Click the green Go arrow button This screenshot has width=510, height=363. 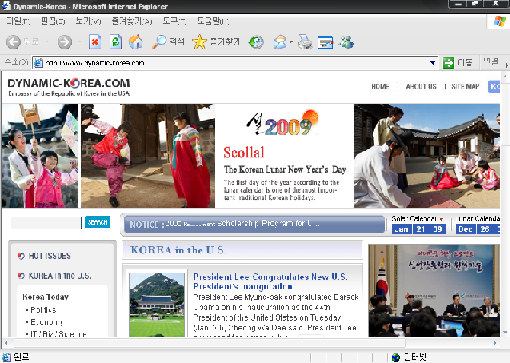click(x=448, y=62)
